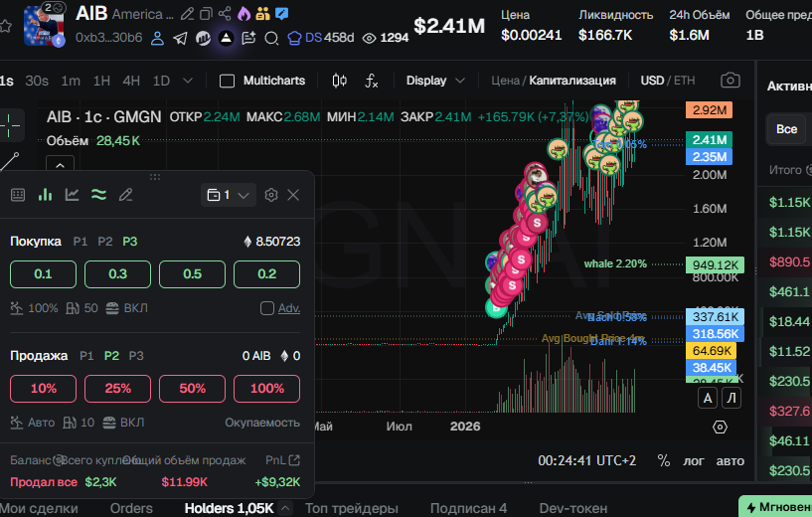Toggle the Multicharts checkbox
812x517 pixels.
[227, 81]
